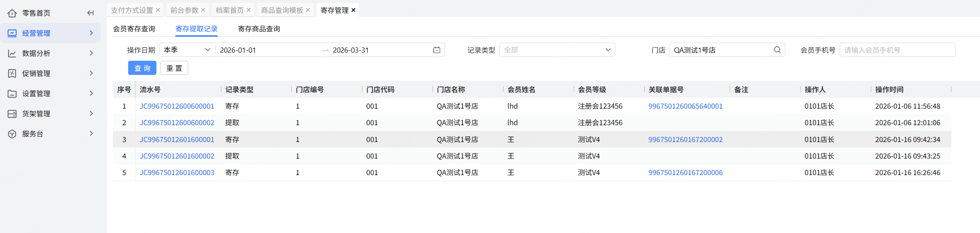Click the 货架管理 shelf icon
The width and height of the screenshot is (980, 233).
[x=12, y=113]
